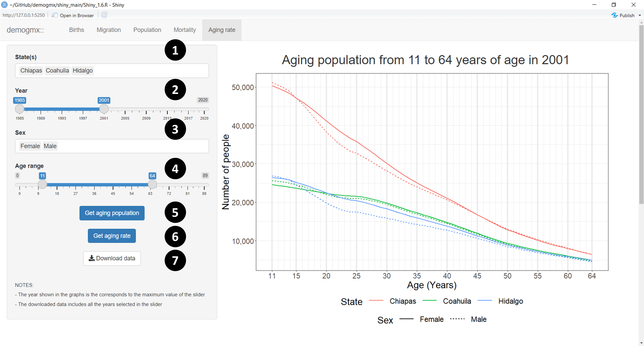
Task: Click the Age range slider handle at 64
Action: coord(152,184)
